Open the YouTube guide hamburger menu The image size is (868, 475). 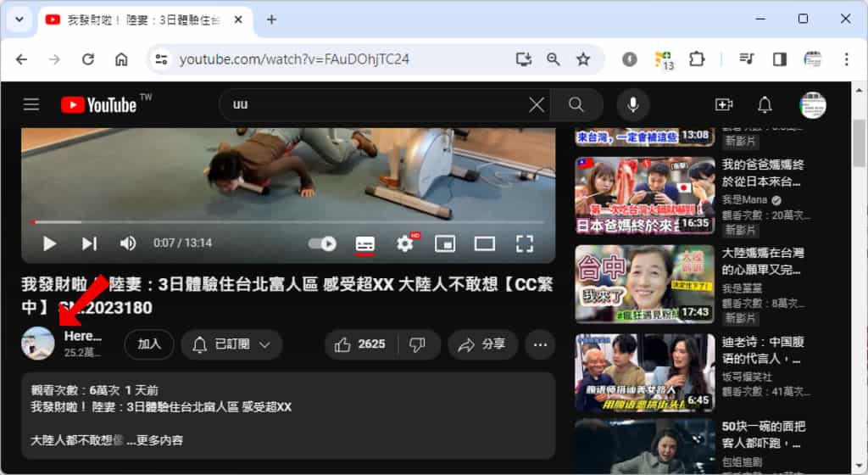[31, 104]
